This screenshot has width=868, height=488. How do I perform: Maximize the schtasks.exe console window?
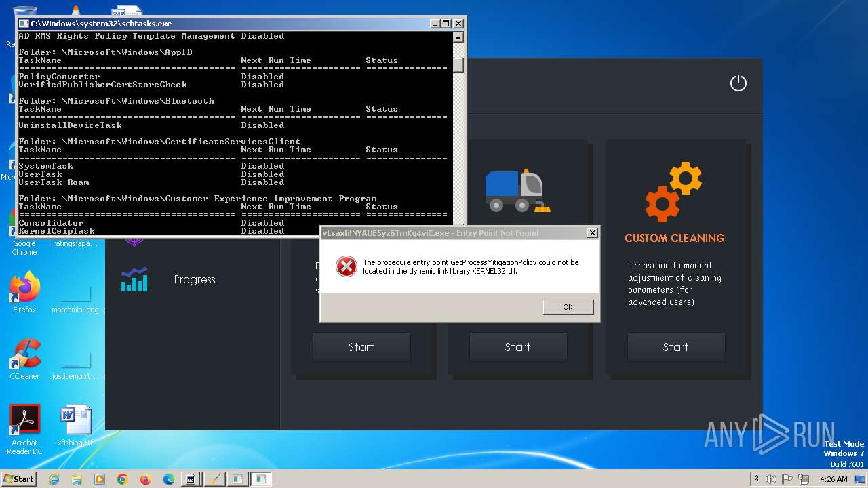[x=446, y=23]
